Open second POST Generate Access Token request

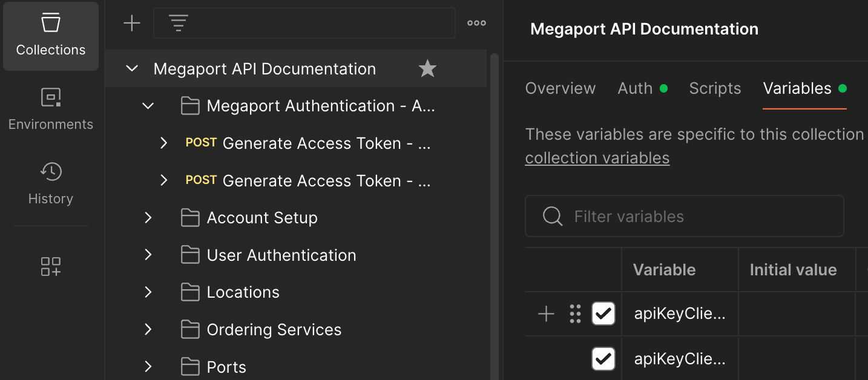308,180
